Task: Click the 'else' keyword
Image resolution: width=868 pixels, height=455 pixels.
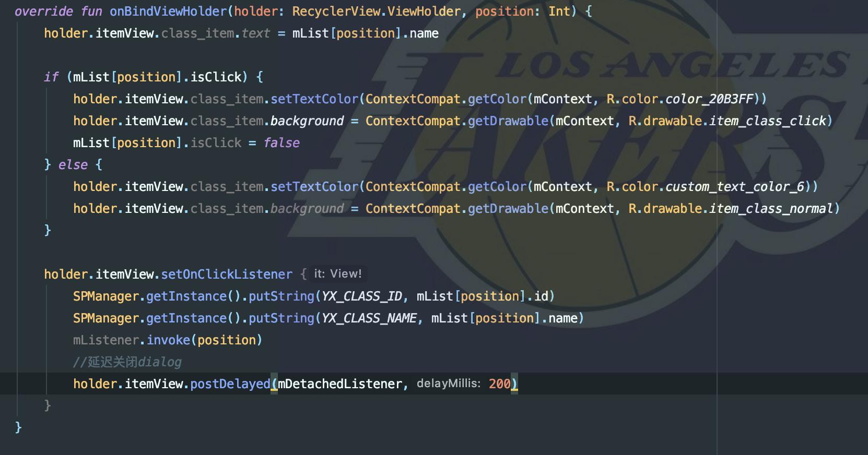Action: (73, 165)
